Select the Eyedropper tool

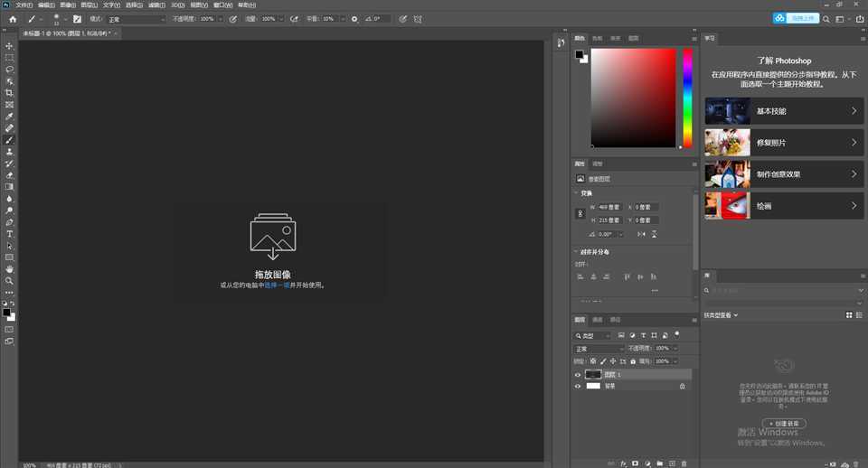point(9,117)
